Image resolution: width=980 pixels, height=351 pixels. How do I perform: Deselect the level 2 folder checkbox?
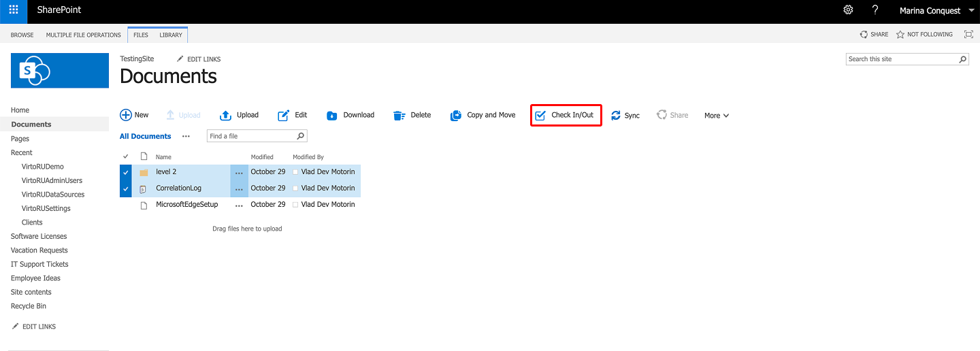125,172
